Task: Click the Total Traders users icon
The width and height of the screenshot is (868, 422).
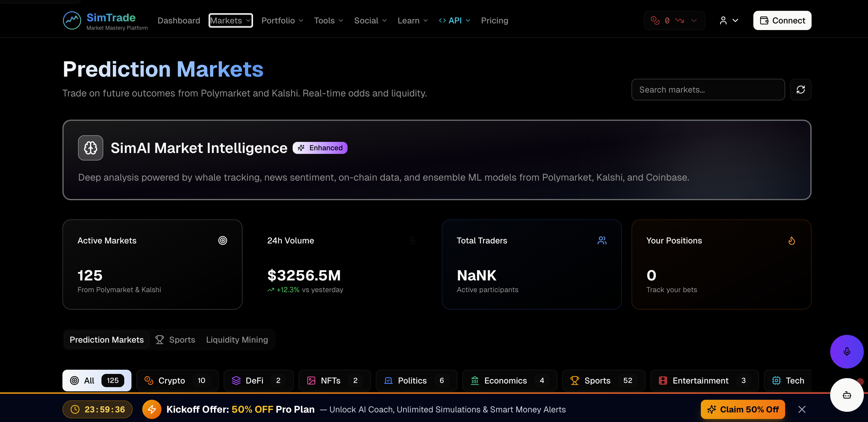Action: click(x=602, y=240)
